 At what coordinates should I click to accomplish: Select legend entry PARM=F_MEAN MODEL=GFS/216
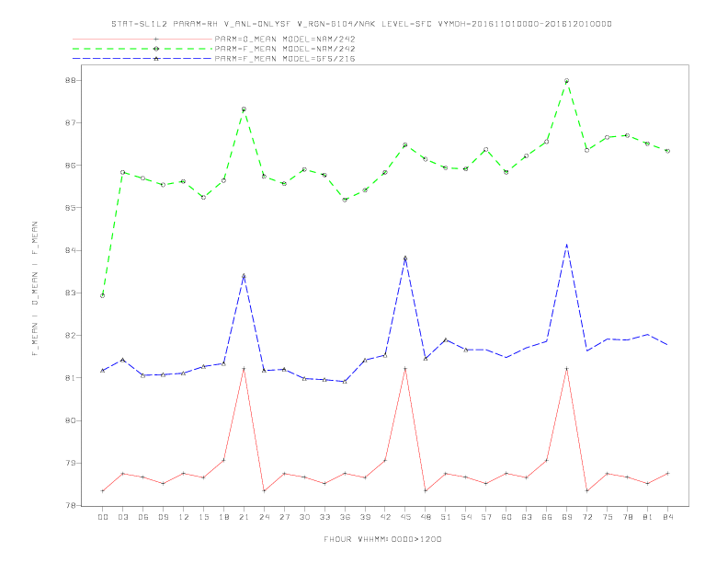click(x=285, y=59)
